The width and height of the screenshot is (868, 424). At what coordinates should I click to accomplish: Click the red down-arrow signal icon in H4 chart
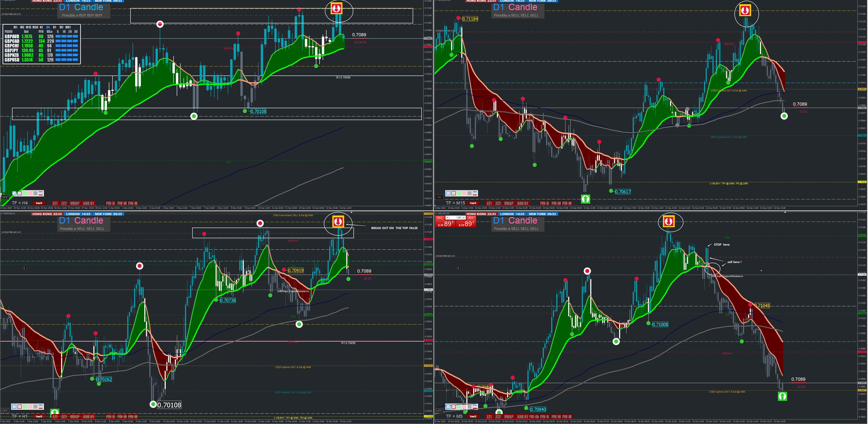click(336, 8)
